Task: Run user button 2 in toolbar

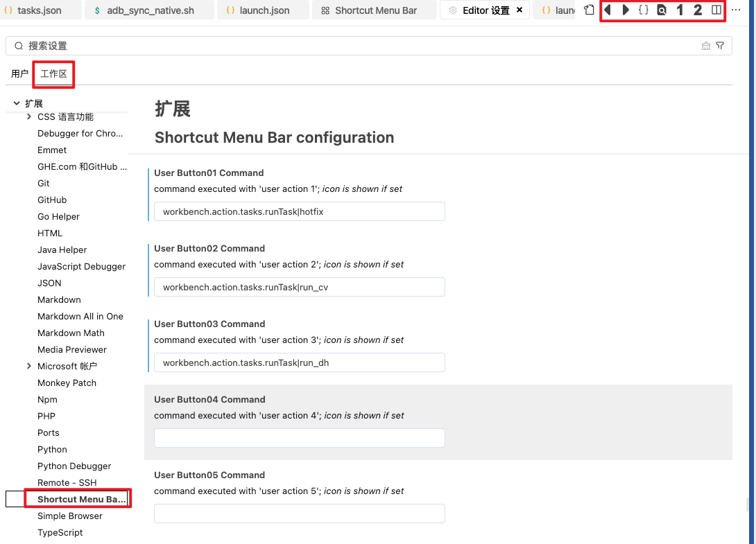Action: 698,10
